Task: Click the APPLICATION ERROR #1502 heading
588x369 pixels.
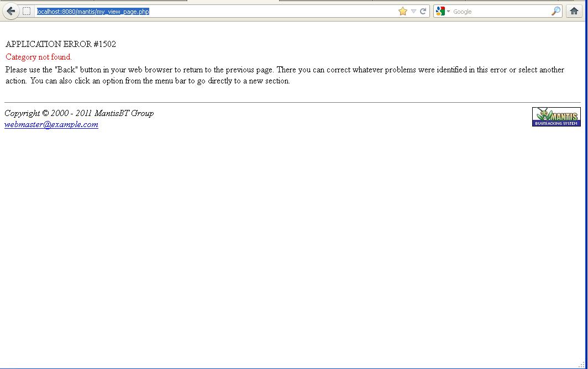Action: click(61, 44)
